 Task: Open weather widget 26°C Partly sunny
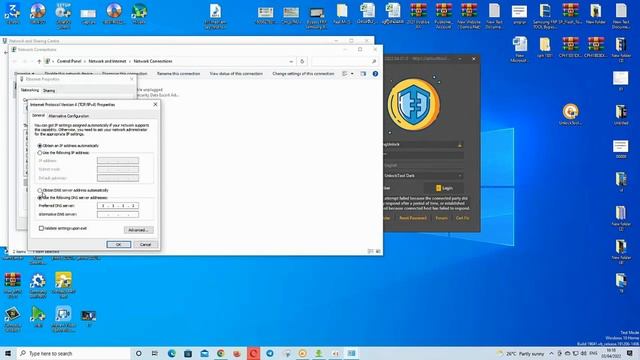[x=520, y=353]
